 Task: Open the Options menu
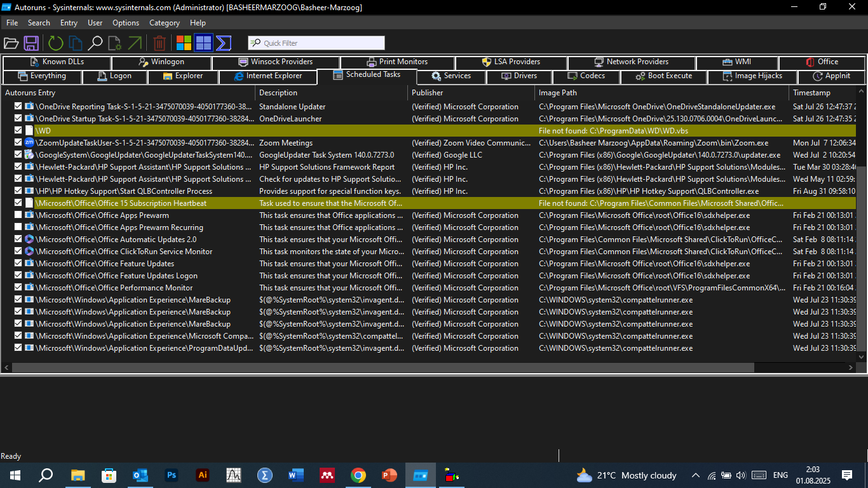point(126,23)
